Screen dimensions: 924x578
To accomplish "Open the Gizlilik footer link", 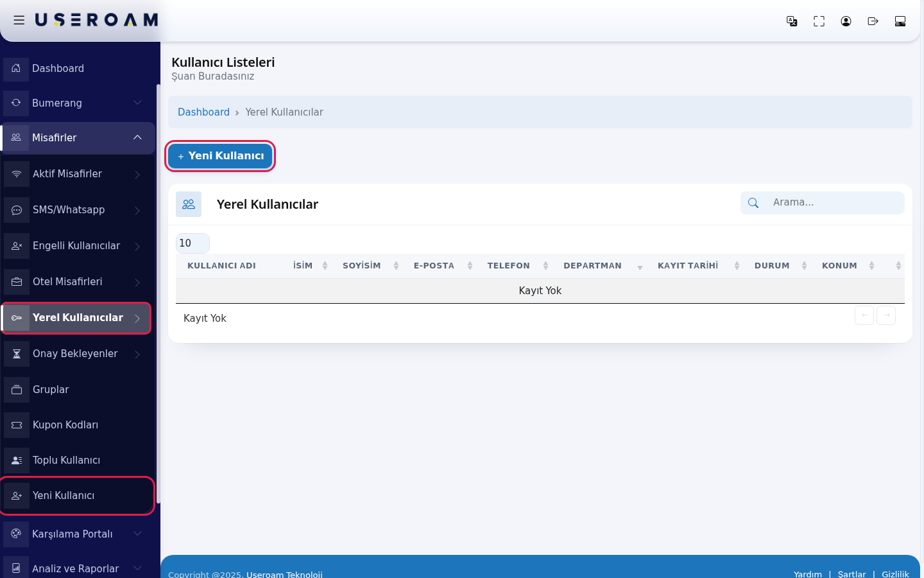I will (895, 574).
